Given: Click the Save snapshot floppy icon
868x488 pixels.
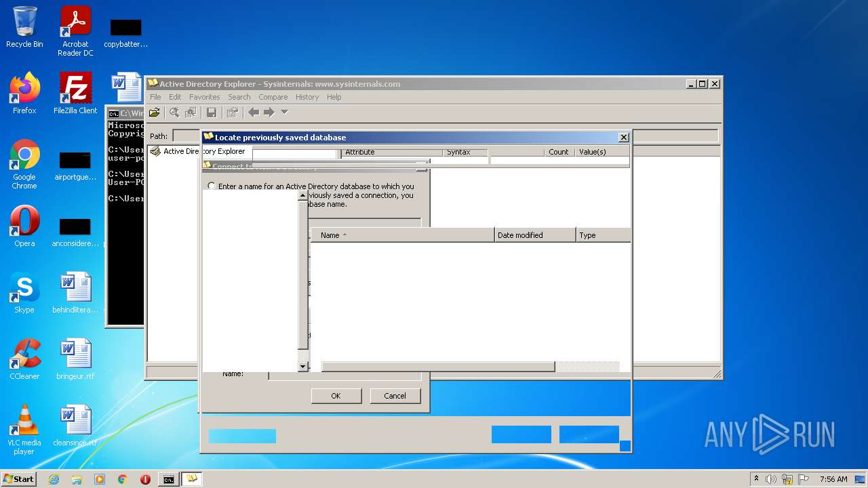Looking at the screenshot, I should pos(212,113).
